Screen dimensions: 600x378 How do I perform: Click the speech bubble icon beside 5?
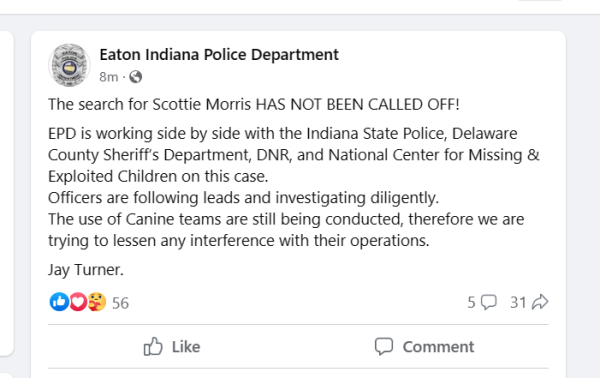pyautogui.click(x=489, y=302)
